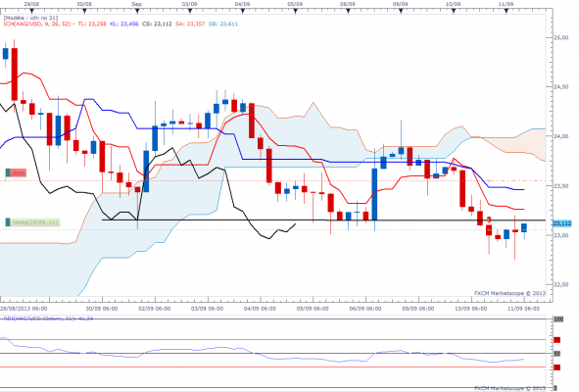Click the 06/09 06:00 time axis label
The width and height of the screenshot is (579, 392).
[x=365, y=309]
